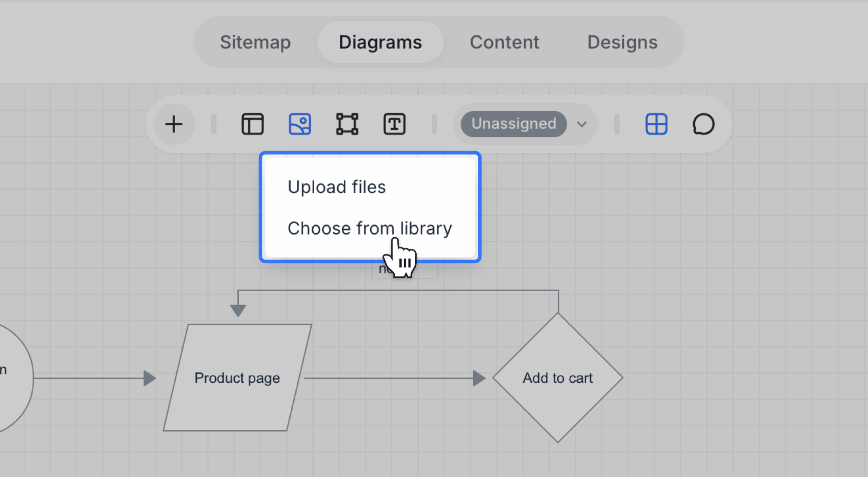Open the Designs tab
The height and width of the screenshot is (477, 868).
(x=622, y=42)
